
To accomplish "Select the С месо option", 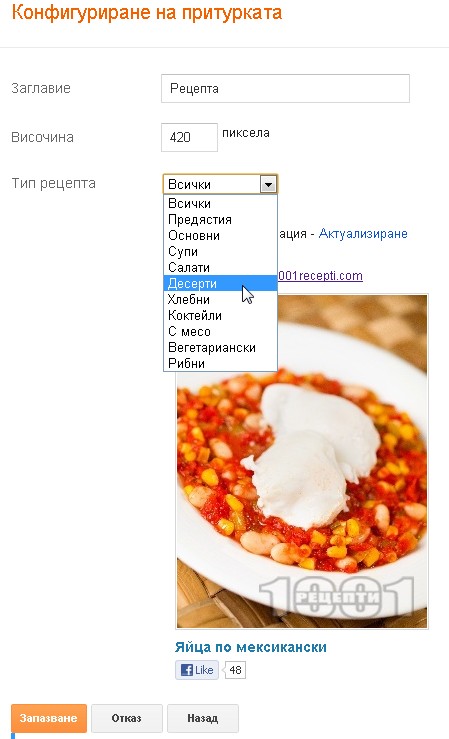I will tap(220, 332).
